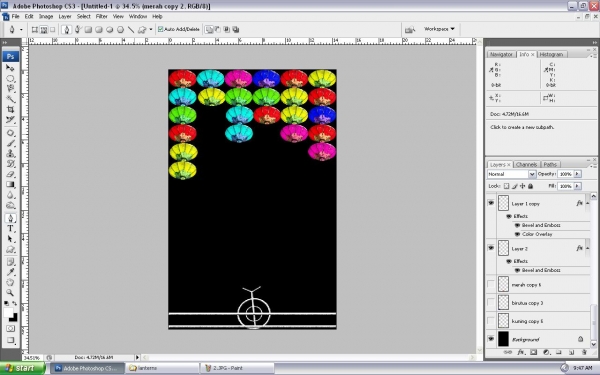Image resolution: width=600 pixels, height=375 pixels.
Task: Show merah copy 6 layer
Action: [x=491, y=284]
